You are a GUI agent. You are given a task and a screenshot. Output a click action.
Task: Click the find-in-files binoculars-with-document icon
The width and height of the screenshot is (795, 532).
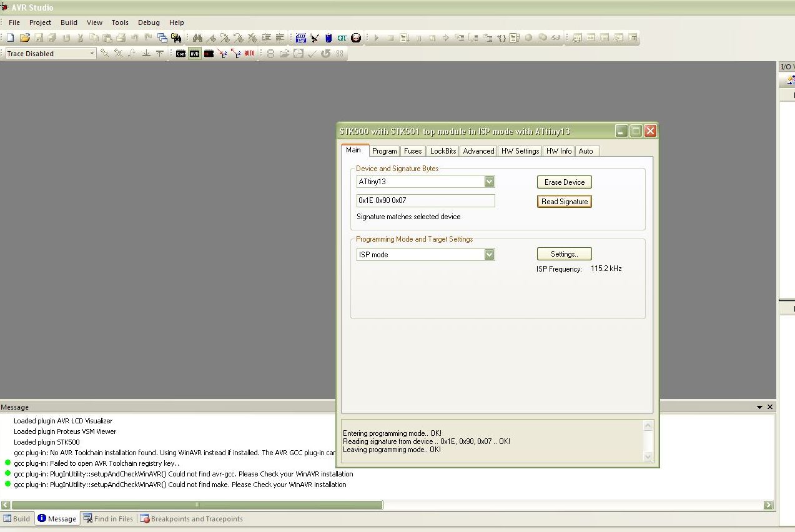(175, 37)
